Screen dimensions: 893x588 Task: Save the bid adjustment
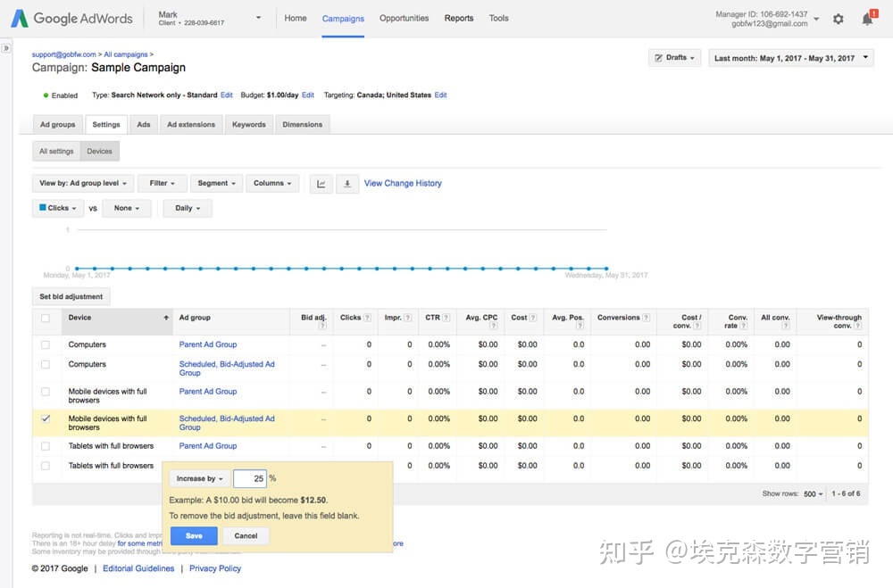pyautogui.click(x=194, y=536)
